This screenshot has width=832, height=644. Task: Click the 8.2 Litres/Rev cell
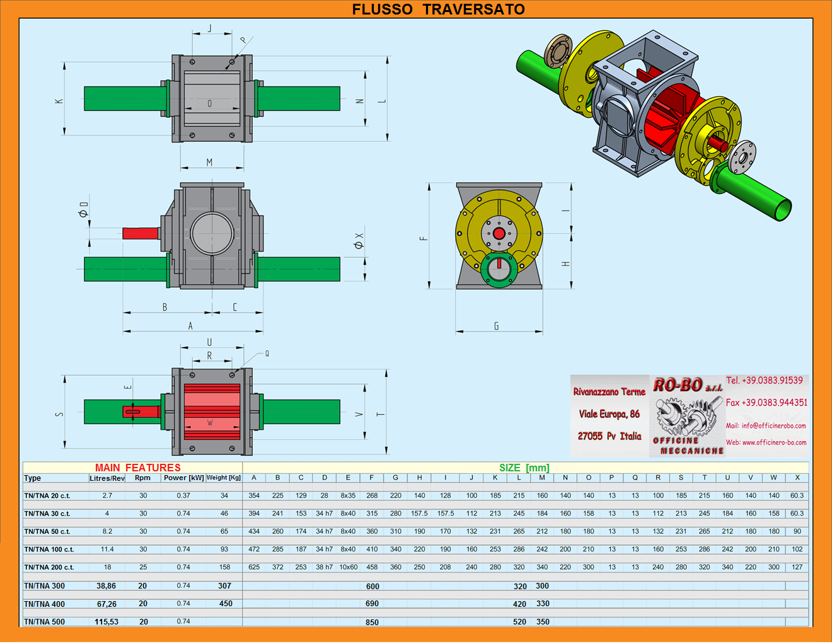point(107,532)
